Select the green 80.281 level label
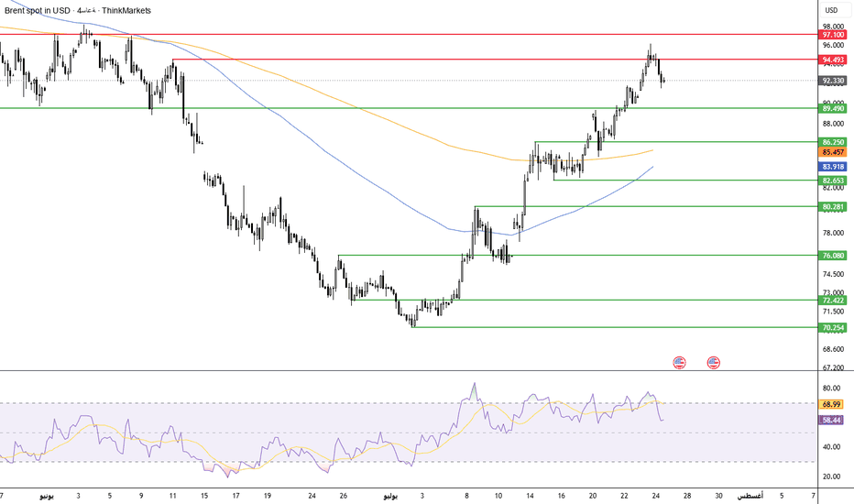 833,206
